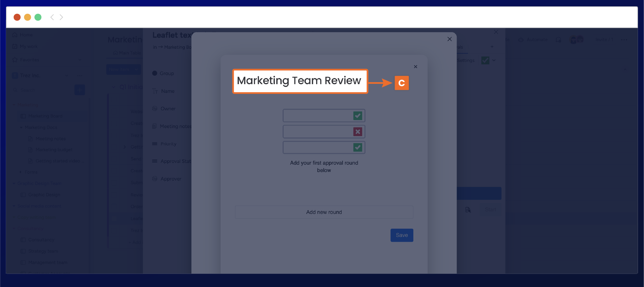Click the green checkmark next to Settings
Viewport: 644px width, 287px height.
(x=485, y=60)
